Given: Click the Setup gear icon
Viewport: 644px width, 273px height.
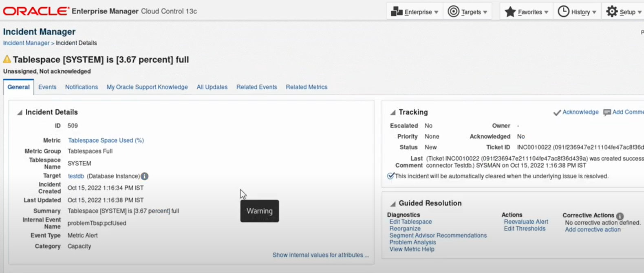Looking at the screenshot, I should 612,11.
